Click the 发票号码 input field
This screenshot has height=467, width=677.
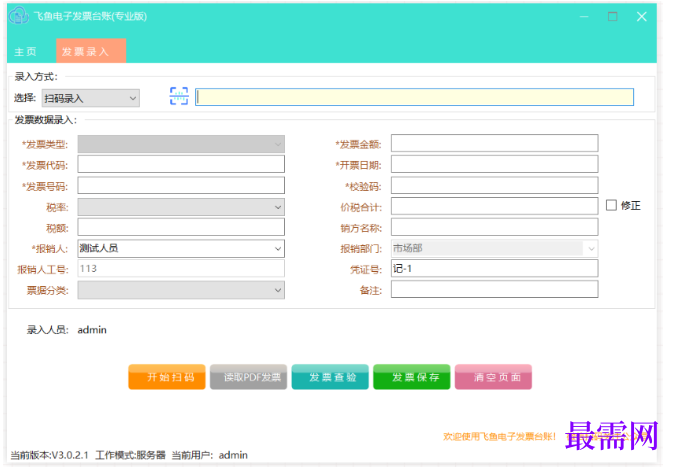(x=181, y=186)
